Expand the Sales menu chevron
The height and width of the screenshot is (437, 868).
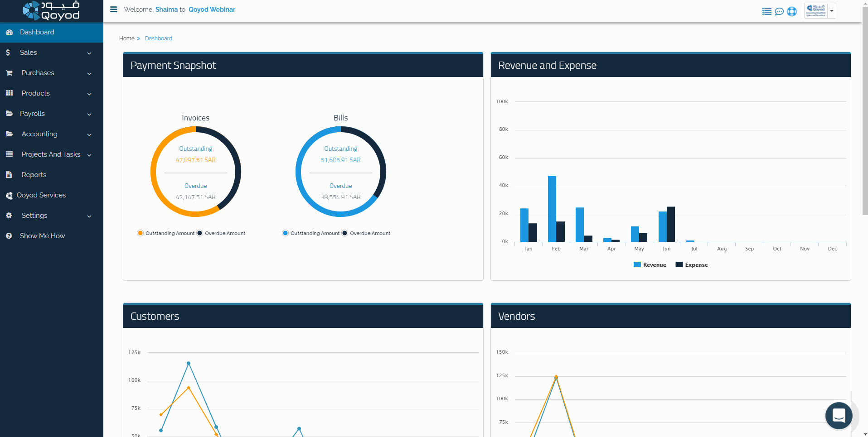tap(89, 53)
